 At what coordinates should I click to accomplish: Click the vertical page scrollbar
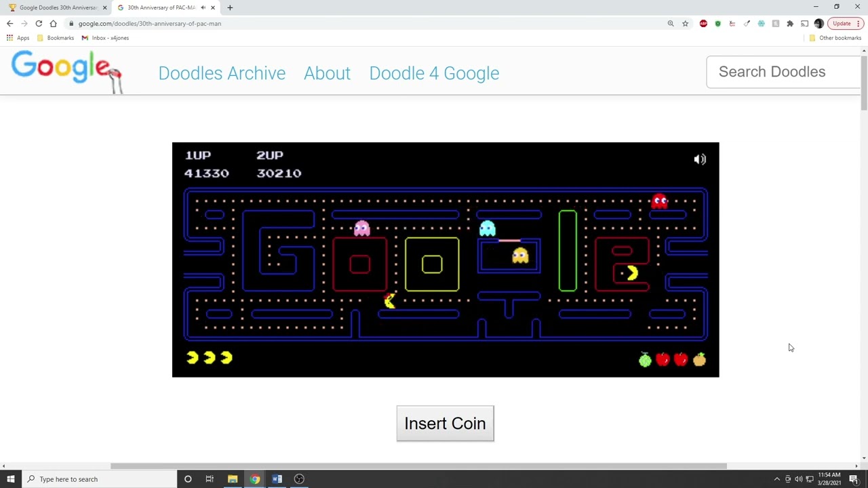pos(864,83)
